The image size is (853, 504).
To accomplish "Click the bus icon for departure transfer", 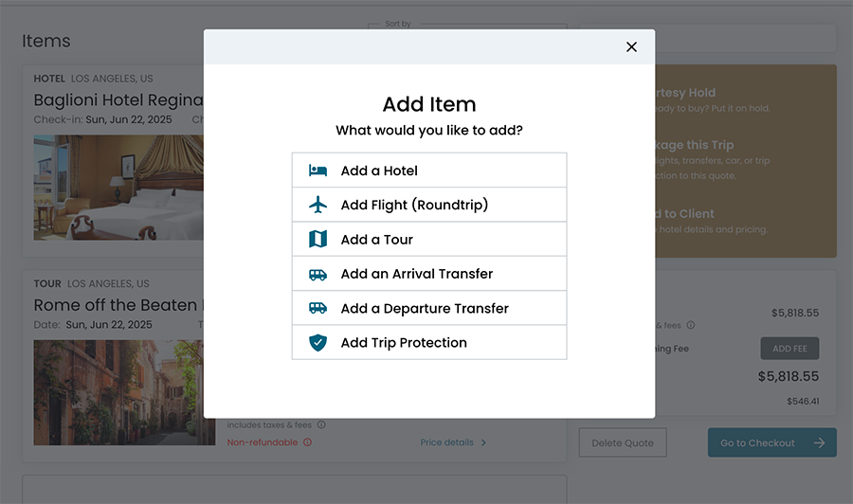I will point(318,308).
